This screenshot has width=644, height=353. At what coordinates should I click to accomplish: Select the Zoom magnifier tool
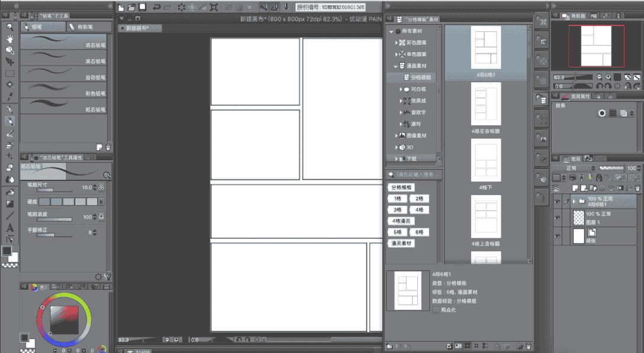tap(10, 27)
